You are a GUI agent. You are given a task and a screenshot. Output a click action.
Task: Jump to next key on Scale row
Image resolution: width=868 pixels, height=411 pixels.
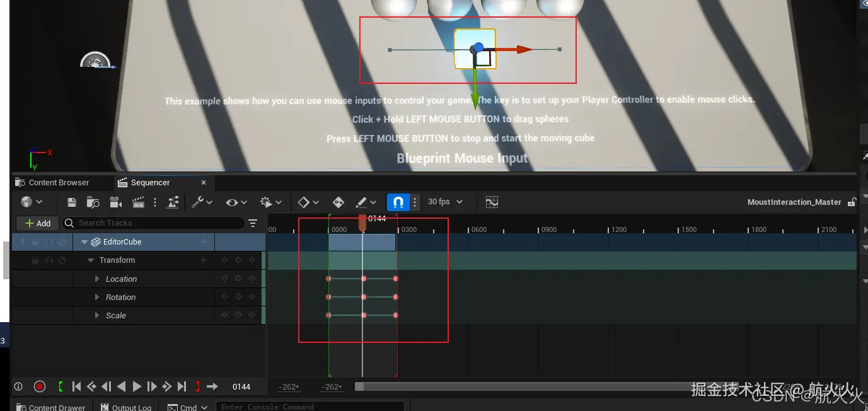tap(252, 315)
